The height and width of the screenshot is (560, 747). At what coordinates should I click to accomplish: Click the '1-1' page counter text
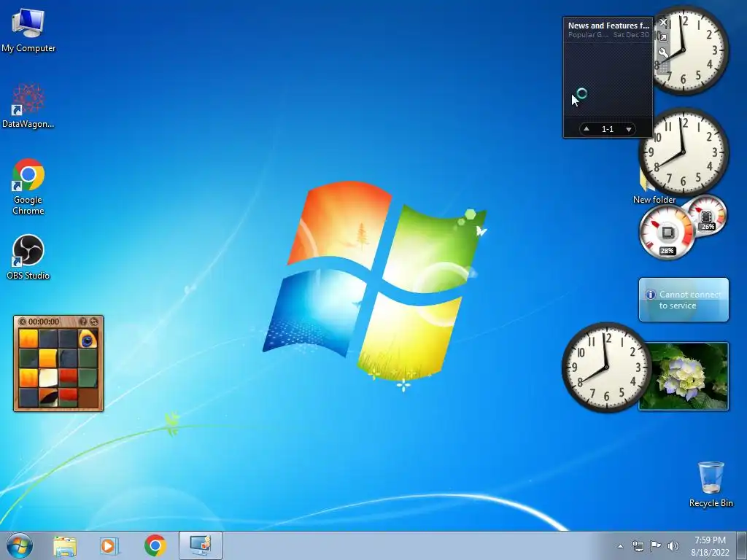(x=608, y=129)
